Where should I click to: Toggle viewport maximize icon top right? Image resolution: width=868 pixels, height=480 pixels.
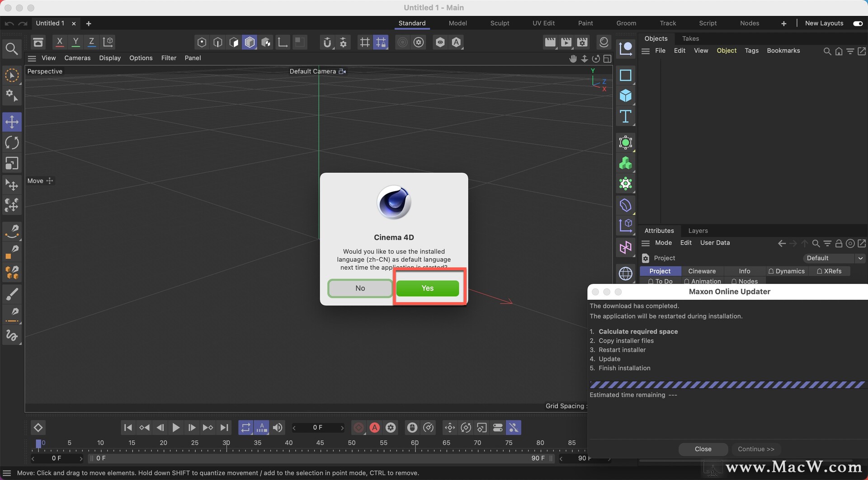tap(607, 59)
